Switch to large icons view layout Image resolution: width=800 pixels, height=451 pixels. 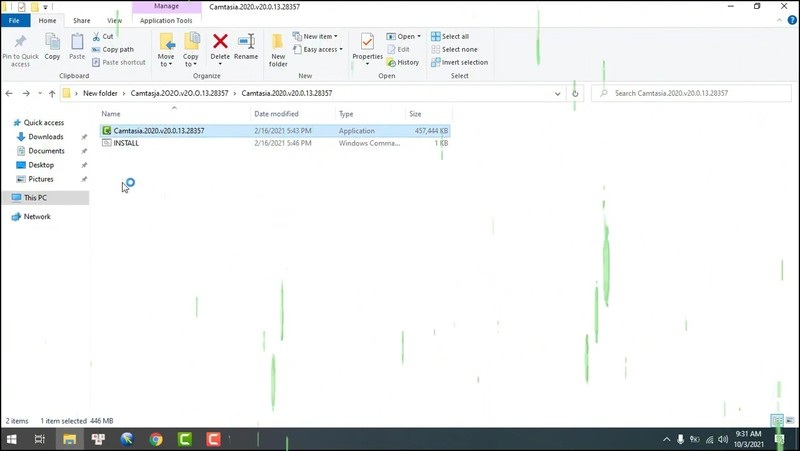point(790,421)
